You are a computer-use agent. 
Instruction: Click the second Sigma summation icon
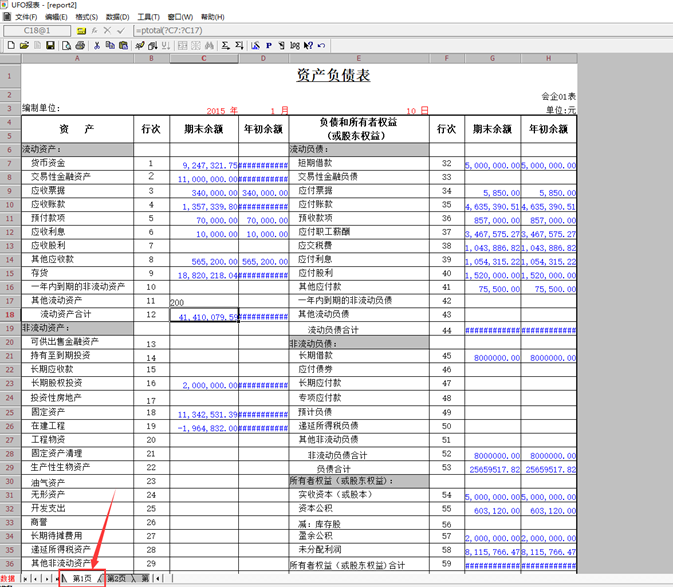(x=239, y=45)
